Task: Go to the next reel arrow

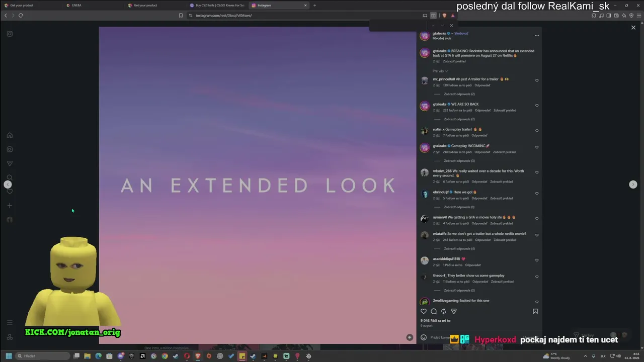Action: 633,185
